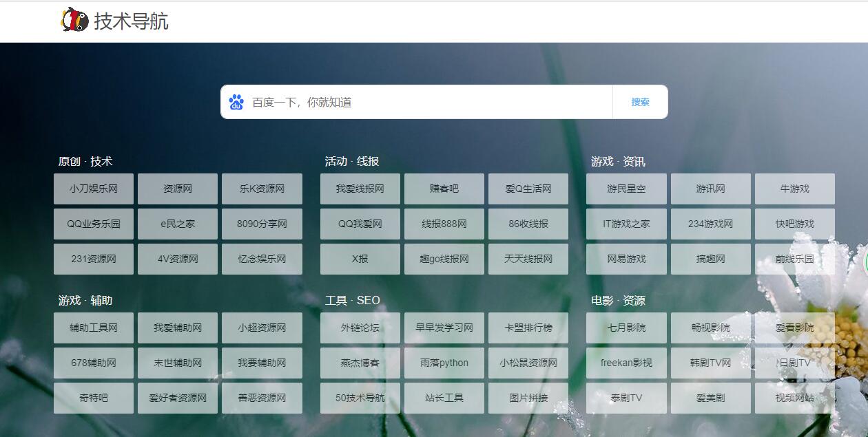The image size is (868, 437).
Task: Visit 外链论坛
Action: coord(360,328)
